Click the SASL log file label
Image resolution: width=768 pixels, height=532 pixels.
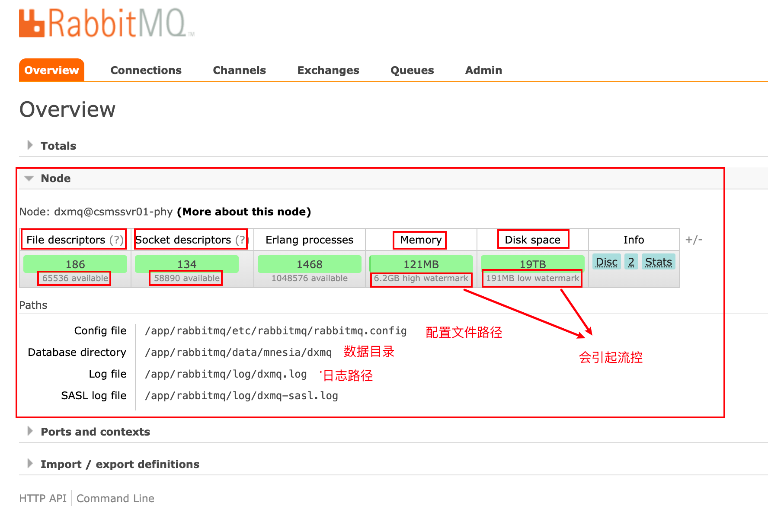click(x=94, y=396)
